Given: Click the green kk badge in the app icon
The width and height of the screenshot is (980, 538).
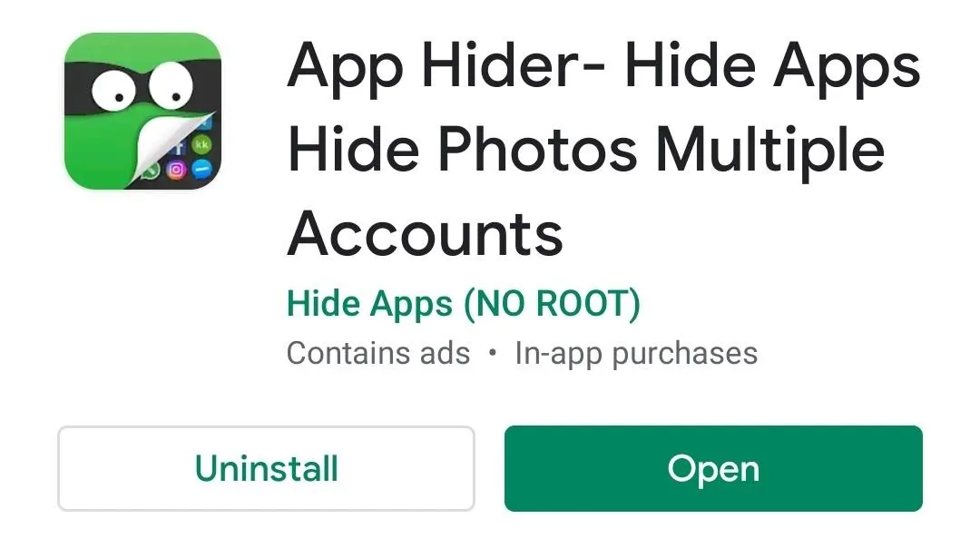Looking at the screenshot, I should pyautogui.click(x=201, y=145).
